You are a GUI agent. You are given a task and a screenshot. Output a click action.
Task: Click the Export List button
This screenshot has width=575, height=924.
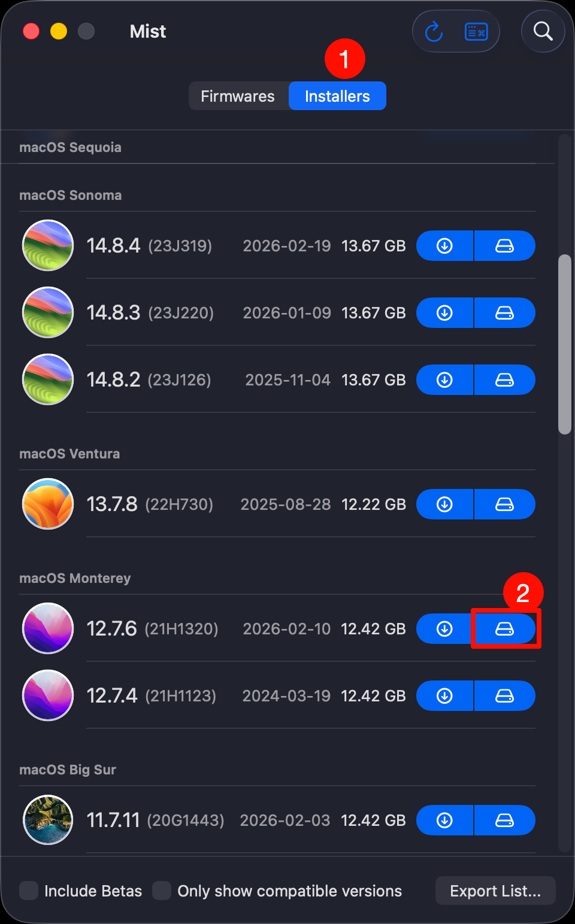coord(495,891)
